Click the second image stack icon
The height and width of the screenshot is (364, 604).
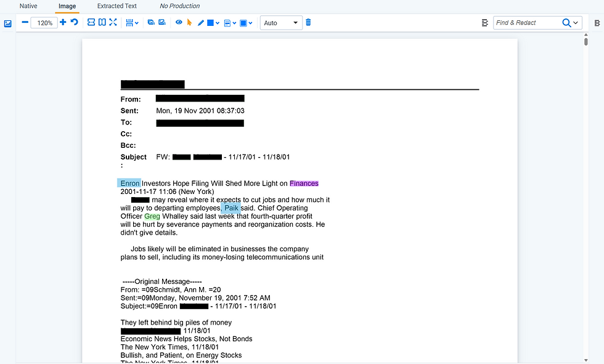point(162,22)
